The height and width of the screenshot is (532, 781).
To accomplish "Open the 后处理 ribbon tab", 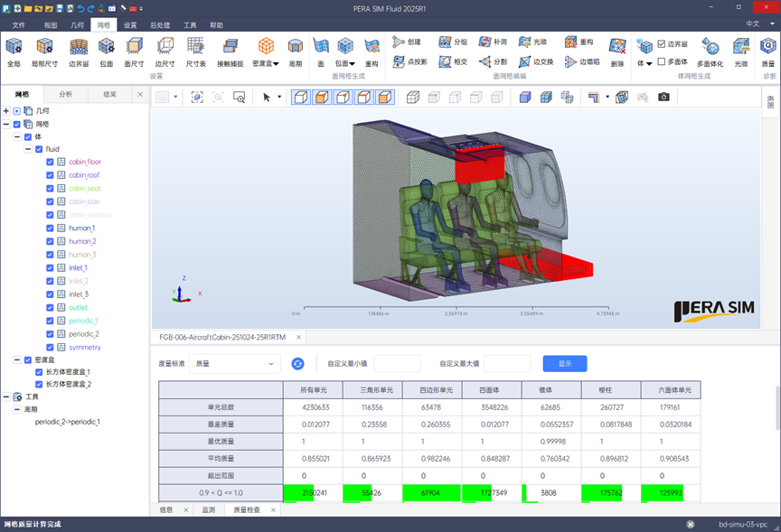I will (x=159, y=25).
